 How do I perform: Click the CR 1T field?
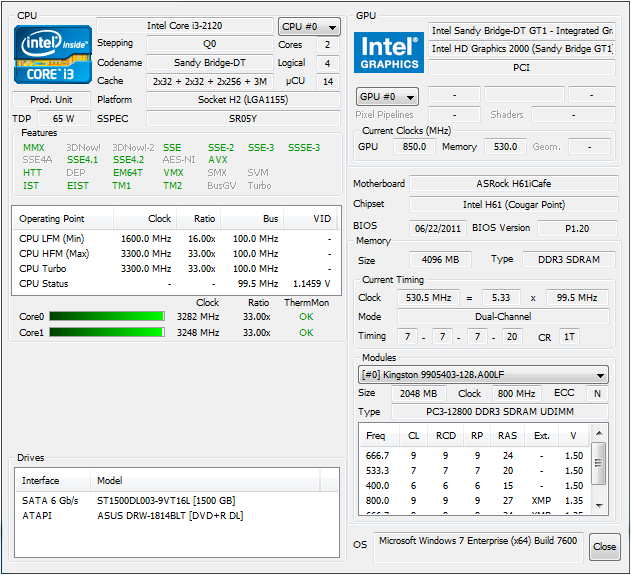tap(569, 337)
